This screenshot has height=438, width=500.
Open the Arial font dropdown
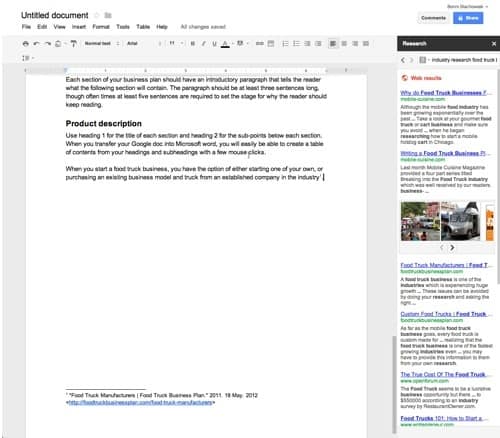(x=143, y=44)
